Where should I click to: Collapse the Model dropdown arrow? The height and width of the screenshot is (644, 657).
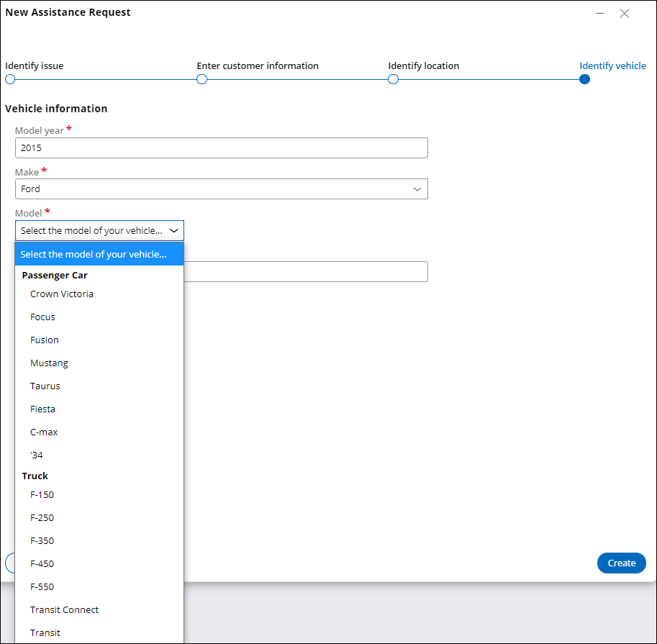[x=173, y=230]
